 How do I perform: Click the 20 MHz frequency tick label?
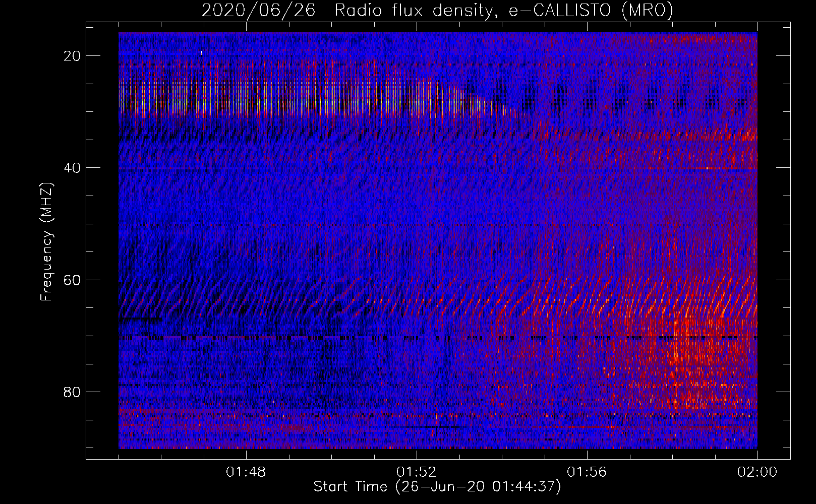pos(72,56)
